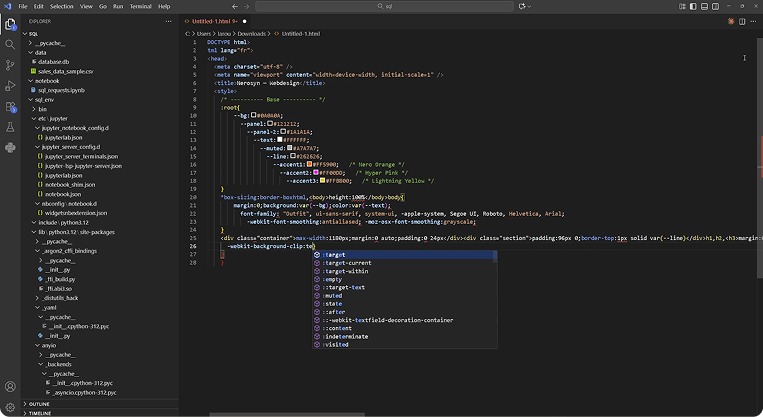Open the Accounts icon
The height and width of the screenshot is (417, 763).
(x=10, y=387)
